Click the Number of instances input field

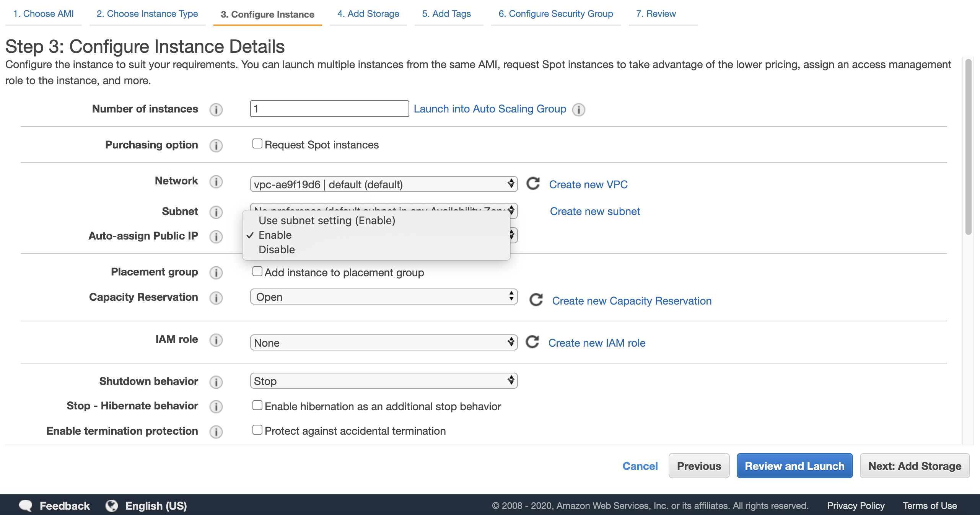329,109
